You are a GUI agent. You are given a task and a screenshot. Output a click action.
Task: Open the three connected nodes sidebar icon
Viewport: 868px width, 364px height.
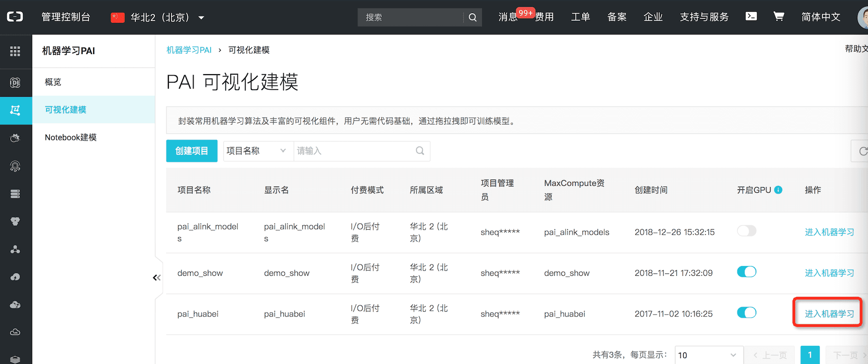(15, 249)
